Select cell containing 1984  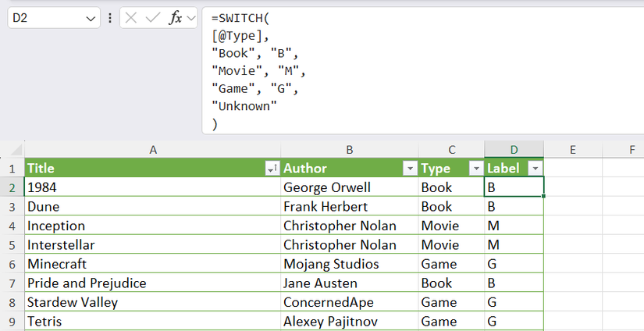click(x=153, y=187)
